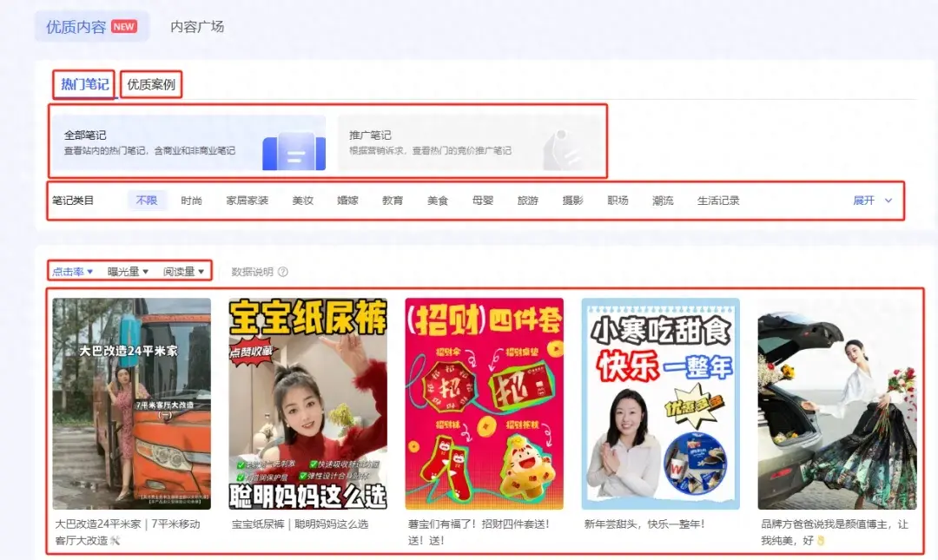Open the 内容广场 menu item

point(195,26)
